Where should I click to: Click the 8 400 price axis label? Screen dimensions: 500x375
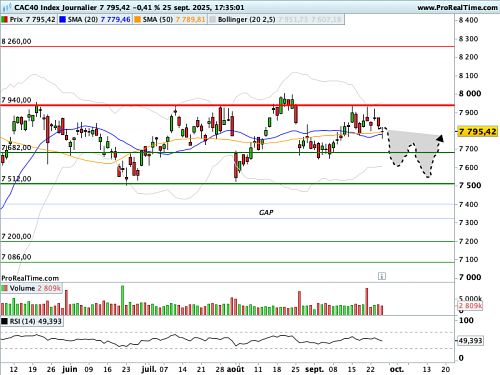tap(468, 20)
